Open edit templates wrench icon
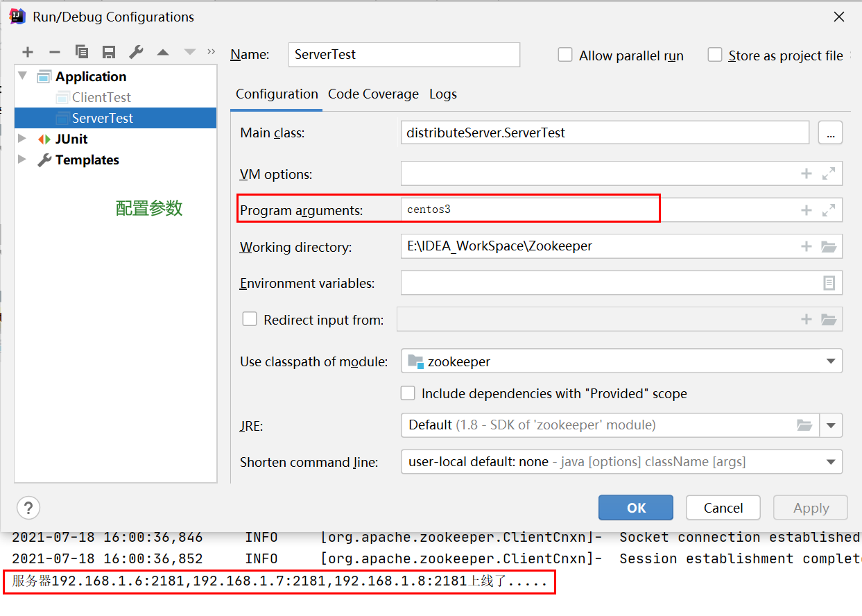This screenshot has height=616, width=862. pyautogui.click(x=136, y=52)
